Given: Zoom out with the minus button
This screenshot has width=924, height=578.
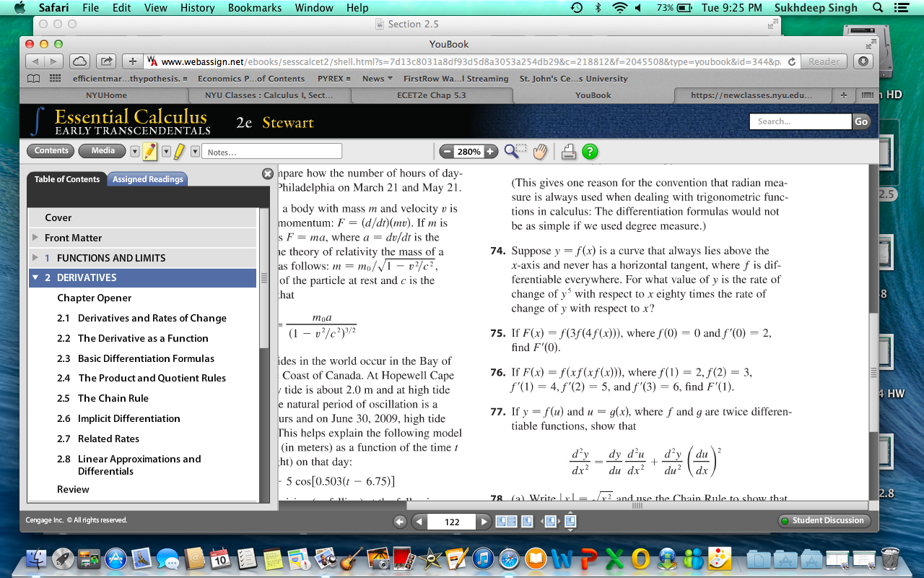Looking at the screenshot, I should [x=447, y=152].
